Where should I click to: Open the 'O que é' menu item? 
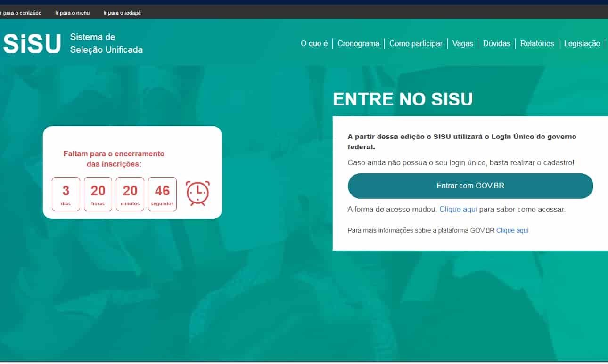point(314,43)
